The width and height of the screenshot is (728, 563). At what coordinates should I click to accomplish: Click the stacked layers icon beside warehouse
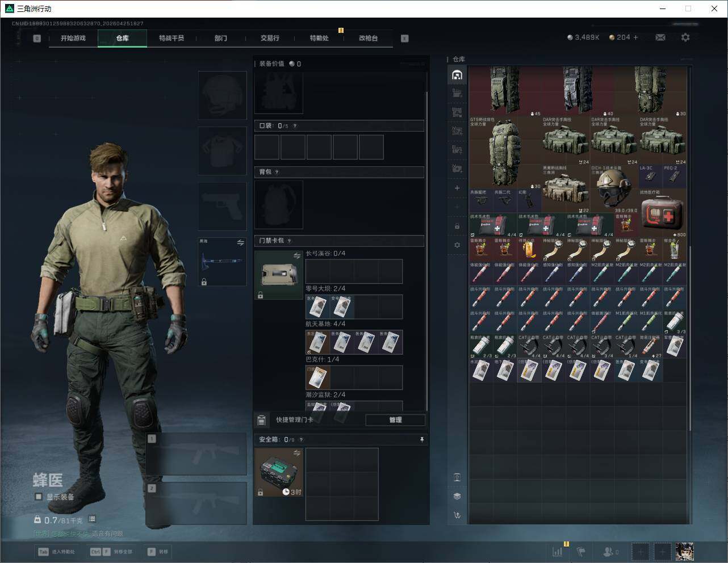point(457,496)
